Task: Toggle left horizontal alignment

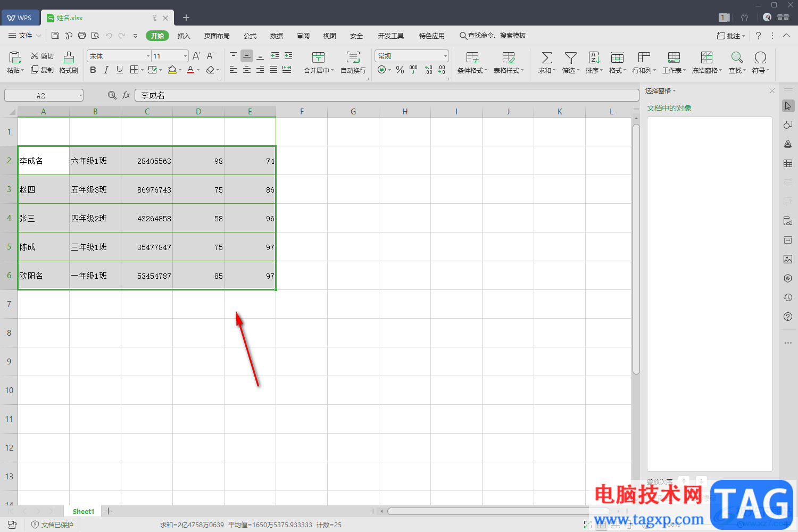Action: coord(234,70)
